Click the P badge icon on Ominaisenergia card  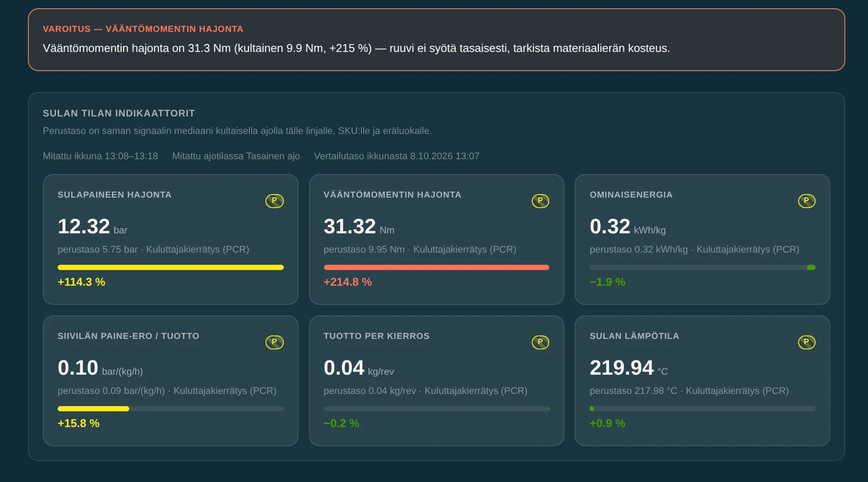[807, 201]
